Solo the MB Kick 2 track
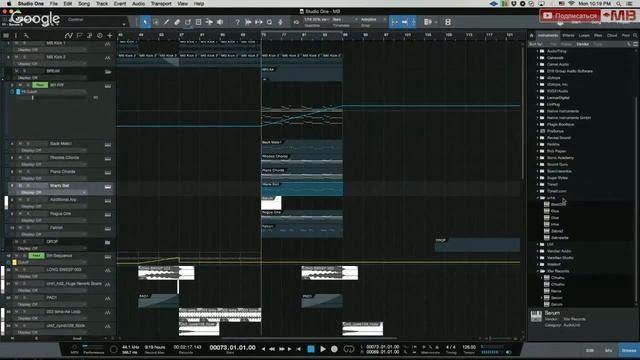 (24, 57)
